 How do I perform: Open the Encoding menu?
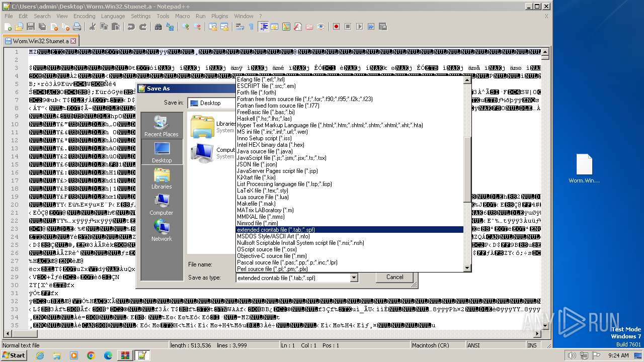click(x=84, y=16)
